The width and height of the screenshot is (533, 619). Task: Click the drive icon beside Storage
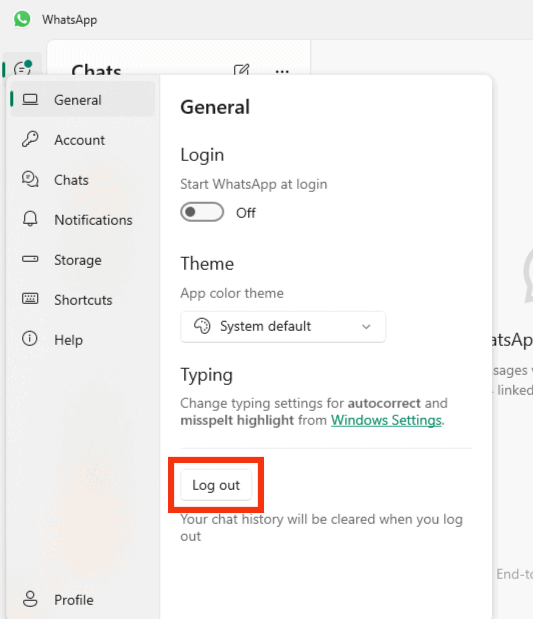(30, 259)
